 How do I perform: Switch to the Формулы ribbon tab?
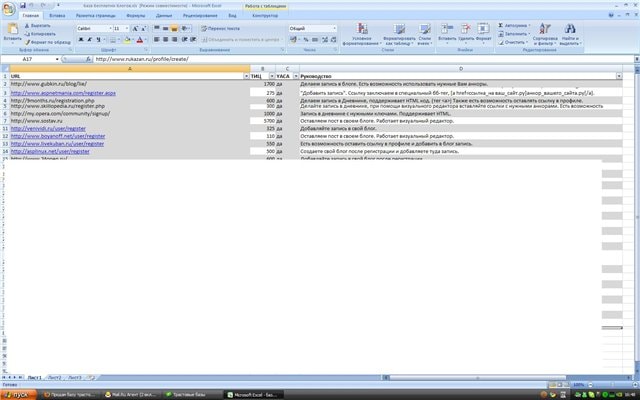[134, 16]
